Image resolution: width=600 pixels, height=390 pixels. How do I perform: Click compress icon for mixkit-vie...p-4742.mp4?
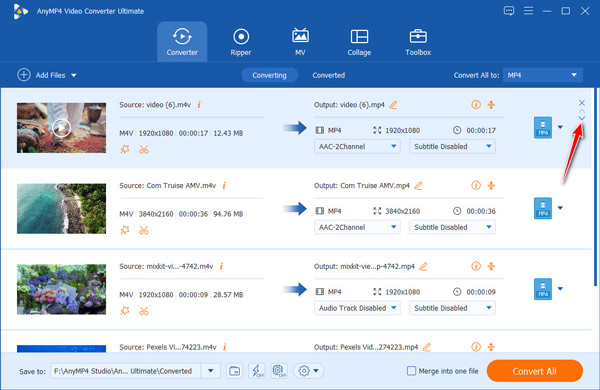pyautogui.click(x=491, y=266)
